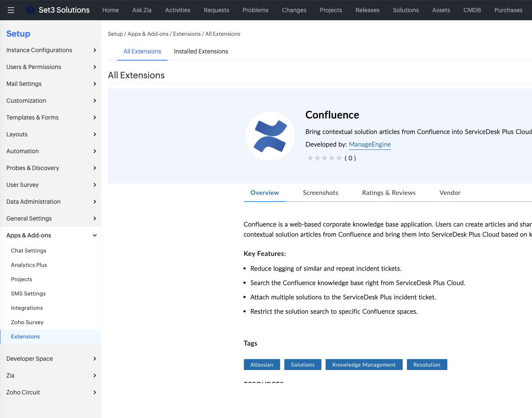Image resolution: width=532 pixels, height=418 pixels.
Task: Expand Zoho Circuit section
Action: [x=51, y=392]
